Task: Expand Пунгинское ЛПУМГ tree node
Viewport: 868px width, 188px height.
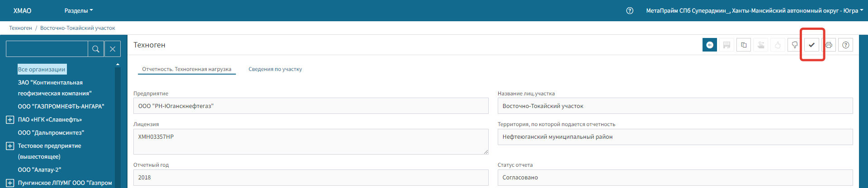Action: point(10,183)
